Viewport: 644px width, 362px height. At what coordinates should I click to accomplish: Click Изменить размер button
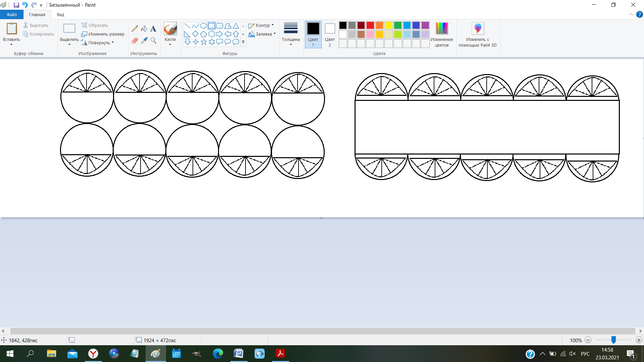[103, 34]
